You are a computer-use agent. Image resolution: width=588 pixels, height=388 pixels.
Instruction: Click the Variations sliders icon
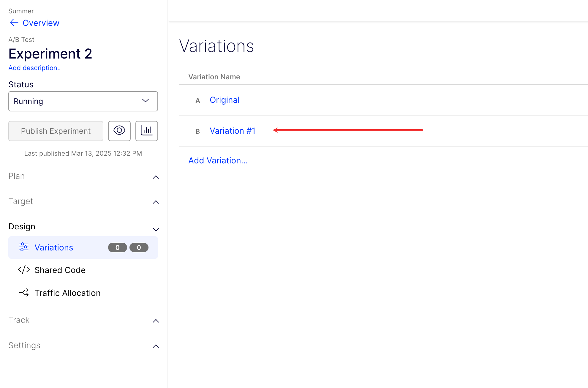(24, 247)
